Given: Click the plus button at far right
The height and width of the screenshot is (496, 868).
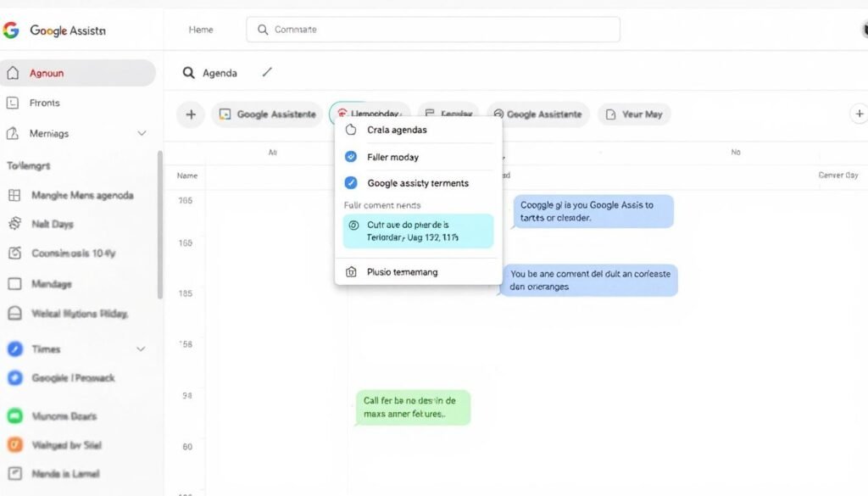Looking at the screenshot, I should click(860, 114).
